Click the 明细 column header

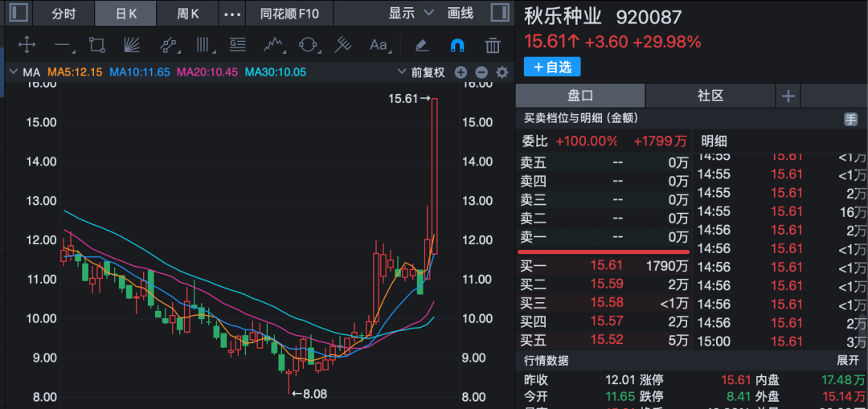point(714,141)
